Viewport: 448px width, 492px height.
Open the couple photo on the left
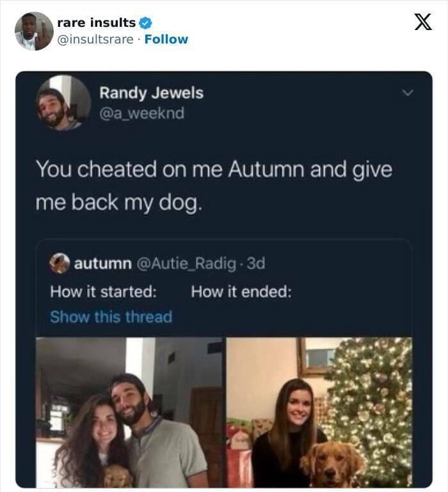(x=129, y=413)
